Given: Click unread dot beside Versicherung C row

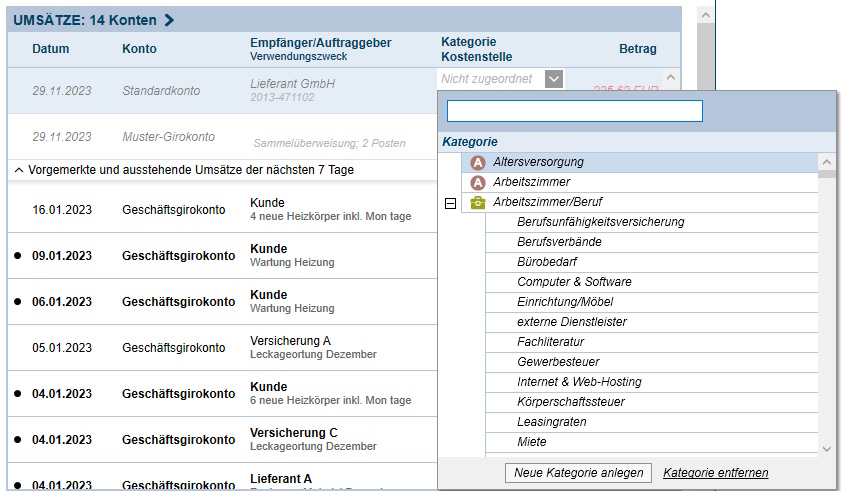Looking at the screenshot, I should (x=18, y=440).
